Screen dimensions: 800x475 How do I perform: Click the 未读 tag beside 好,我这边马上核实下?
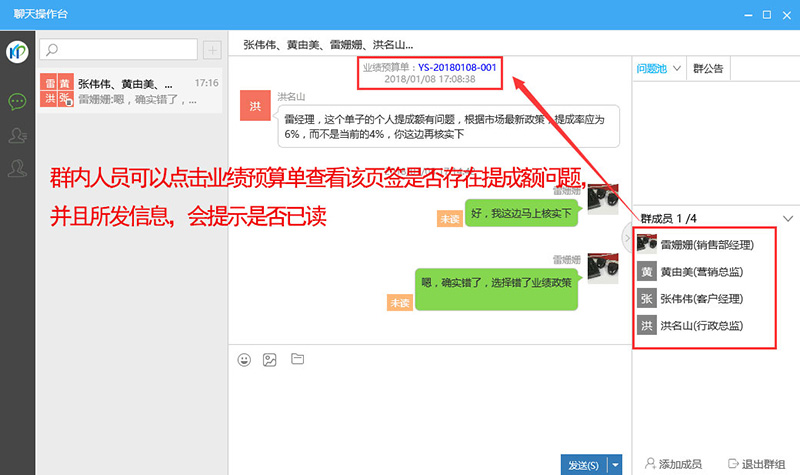click(x=449, y=219)
